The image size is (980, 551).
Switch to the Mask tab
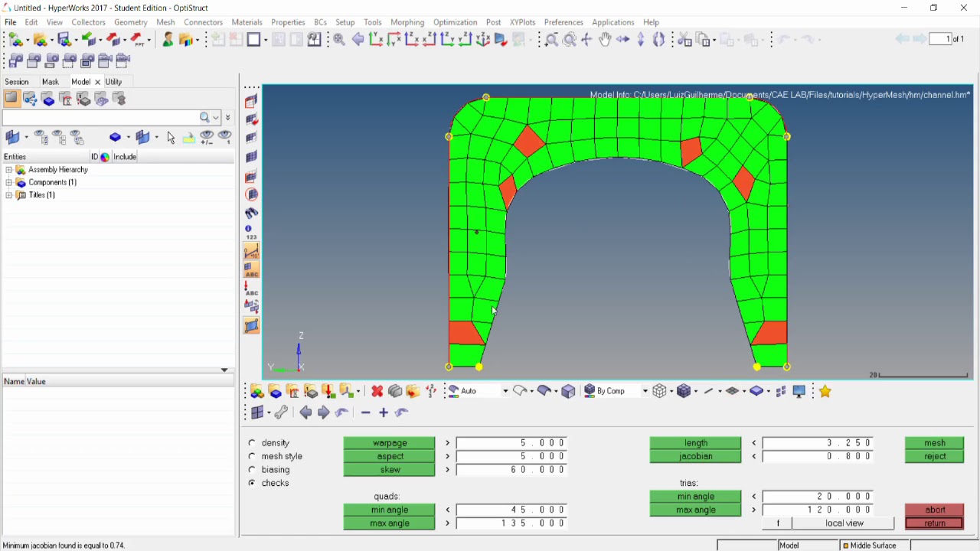coord(51,82)
